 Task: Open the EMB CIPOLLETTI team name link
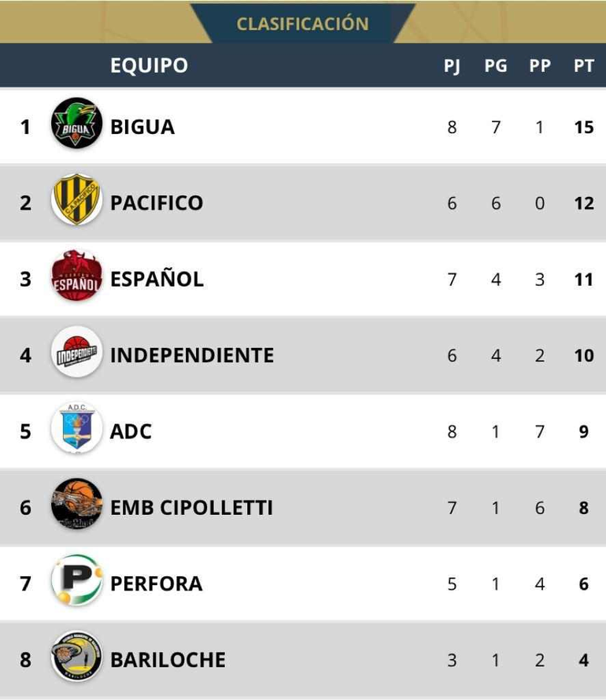(191, 508)
